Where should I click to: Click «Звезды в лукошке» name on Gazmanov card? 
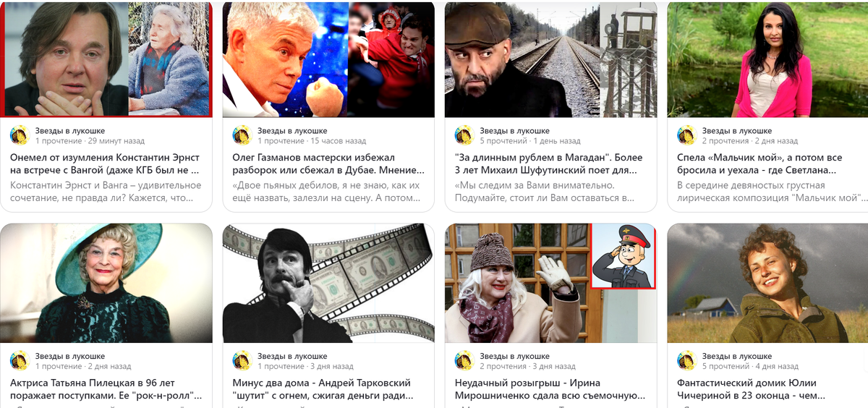tap(292, 131)
